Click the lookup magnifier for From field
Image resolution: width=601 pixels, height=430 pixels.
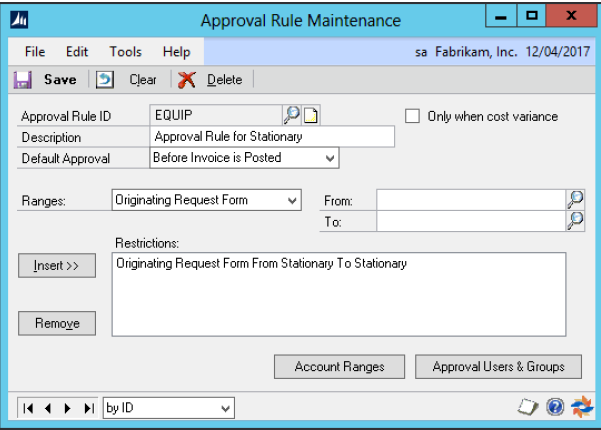tap(575, 200)
